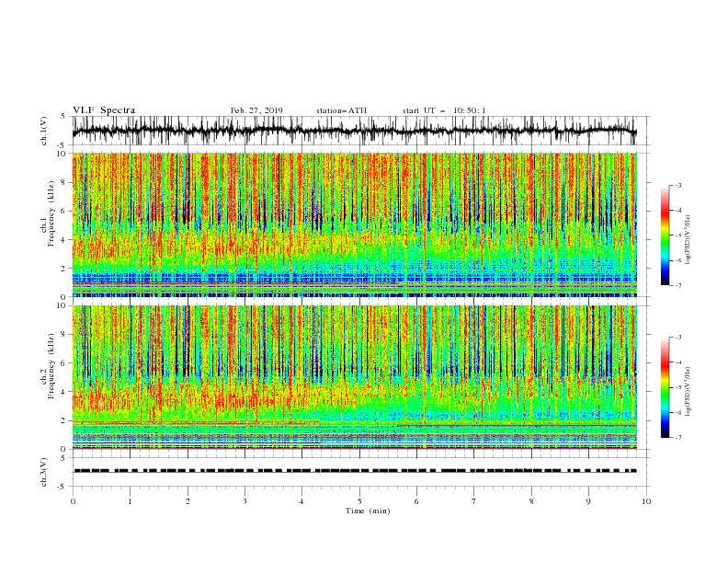Click the "ch.3(V)" axis label
Screen dimensions: 728x563
[44, 472]
